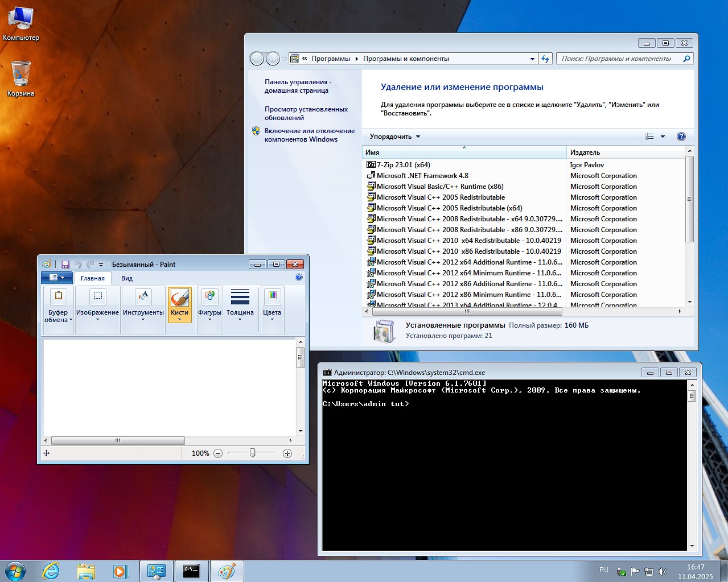Switch to the Вид tab in Paint
This screenshot has height=582, width=728.
pos(126,278)
